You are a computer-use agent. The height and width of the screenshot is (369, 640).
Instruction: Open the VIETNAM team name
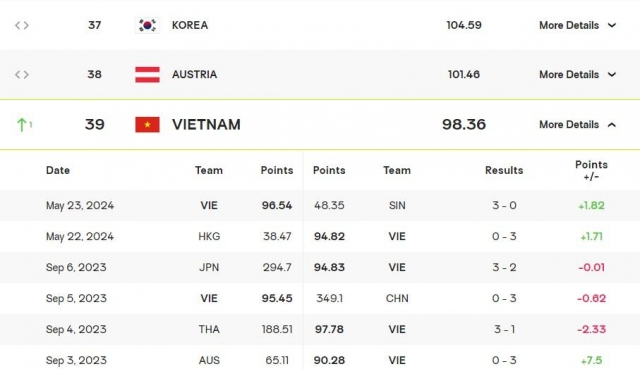click(x=206, y=124)
